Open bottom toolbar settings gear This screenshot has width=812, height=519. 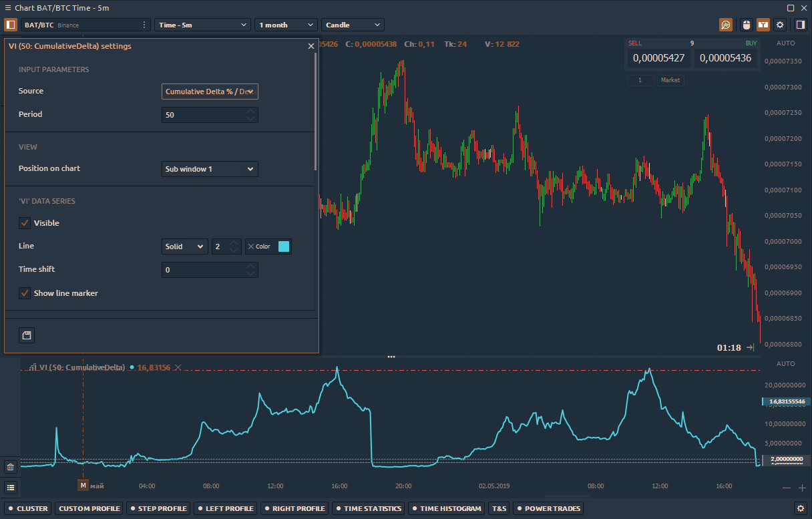[x=801, y=508]
